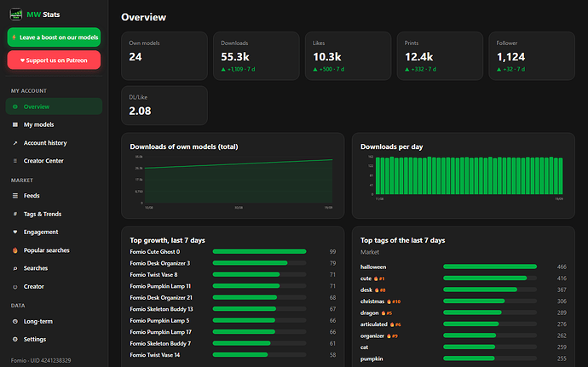This screenshot has height=367, width=588.
Task: Click the halloween tag progress bar
Action: [x=490, y=267]
